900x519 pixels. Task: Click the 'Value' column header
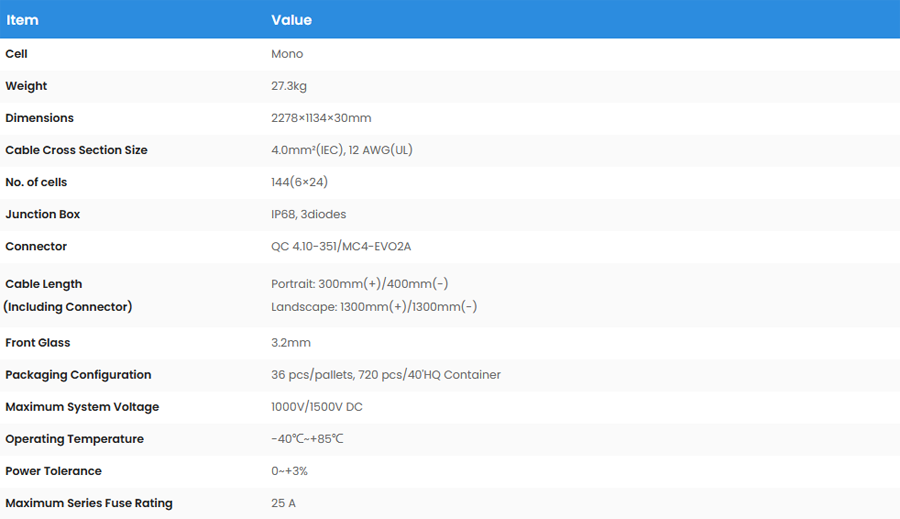tap(291, 20)
